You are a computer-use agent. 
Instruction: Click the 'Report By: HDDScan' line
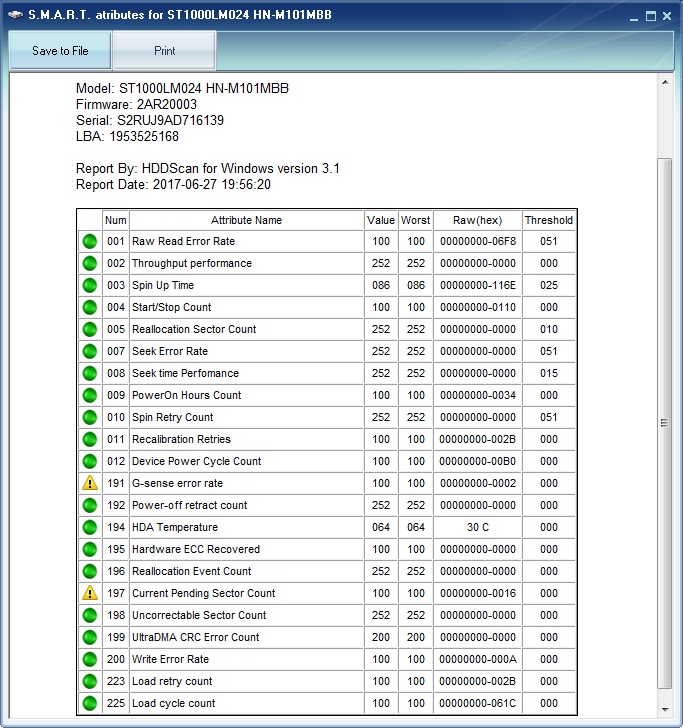[208, 168]
